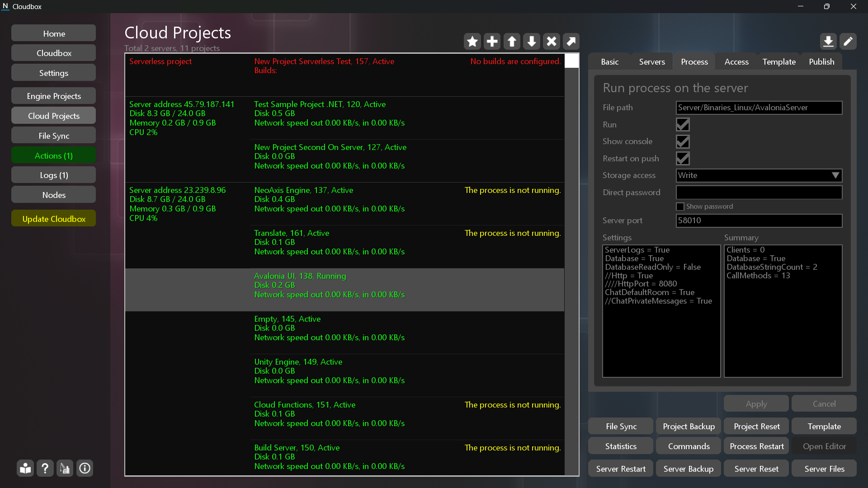This screenshot has width=868, height=488.
Task: Click the Server port field
Action: point(759,221)
